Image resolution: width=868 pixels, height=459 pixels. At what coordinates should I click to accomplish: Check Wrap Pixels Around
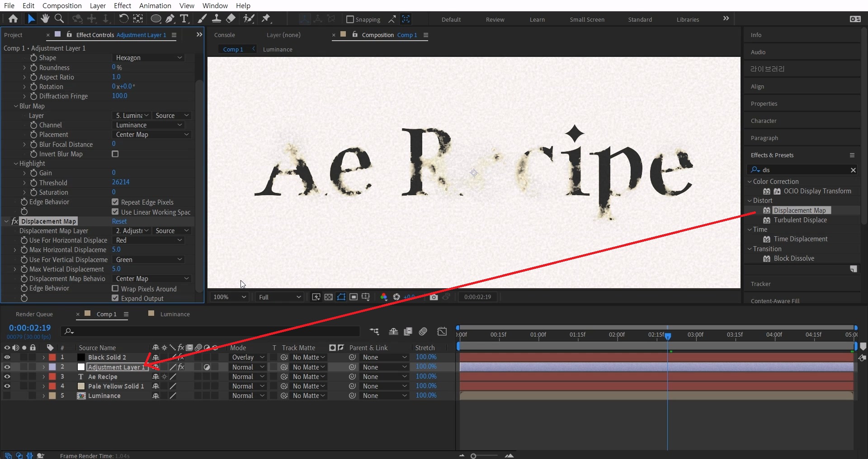pyautogui.click(x=115, y=289)
